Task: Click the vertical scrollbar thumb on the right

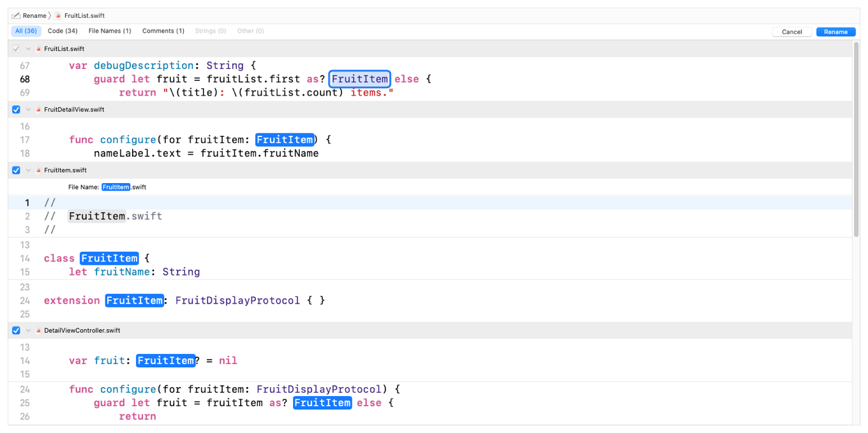Action: pyautogui.click(x=856, y=140)
